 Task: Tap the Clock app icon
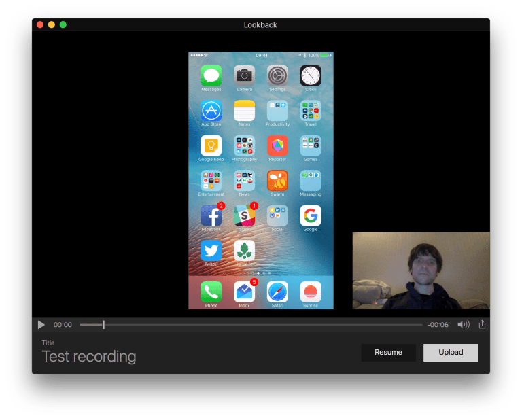(x=311, y=75)
